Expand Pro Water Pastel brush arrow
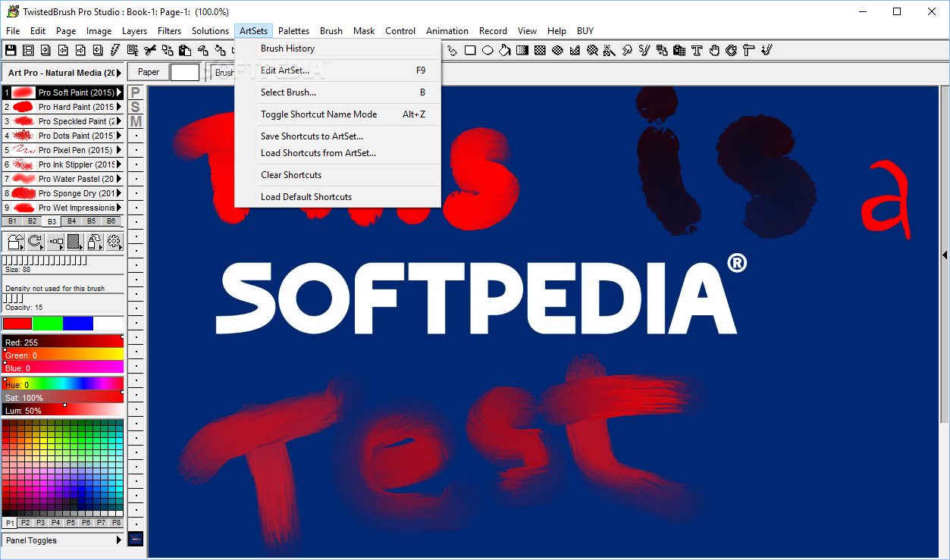 tap(119, 179)
